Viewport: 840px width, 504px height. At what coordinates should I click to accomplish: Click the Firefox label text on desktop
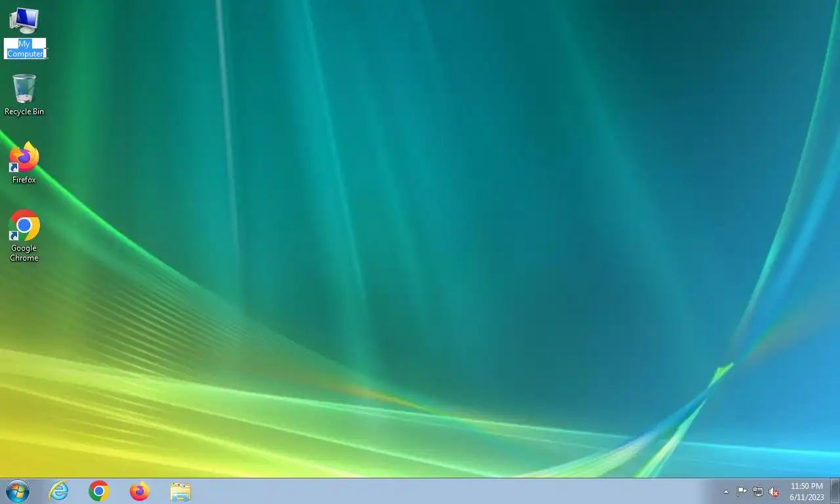point(24,180)
